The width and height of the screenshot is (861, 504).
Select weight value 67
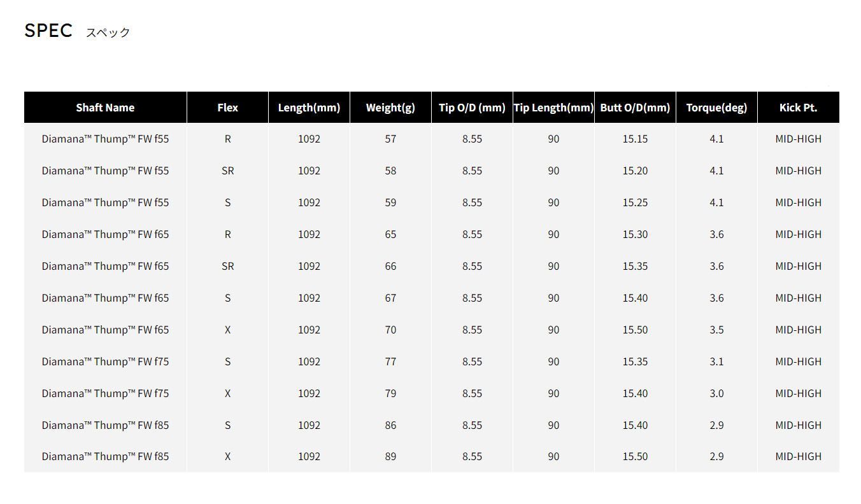(390, 298)
